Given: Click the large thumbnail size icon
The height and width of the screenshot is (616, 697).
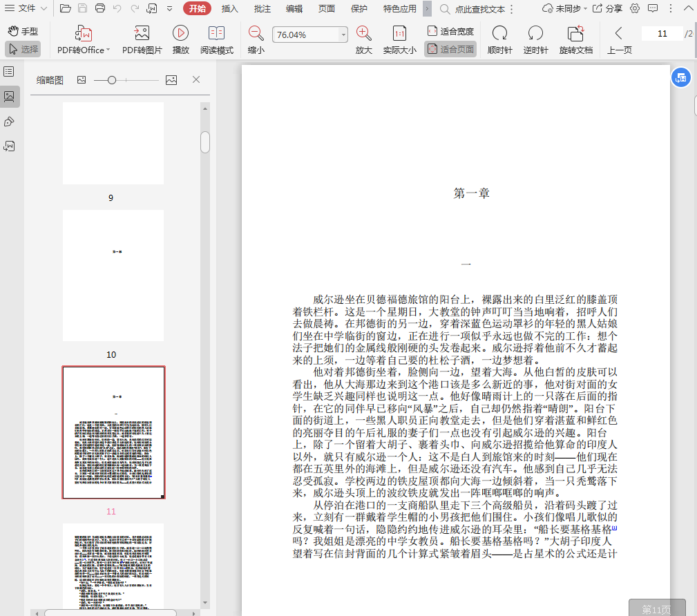Looking at the screenshot, I should [x=171, y=80].
